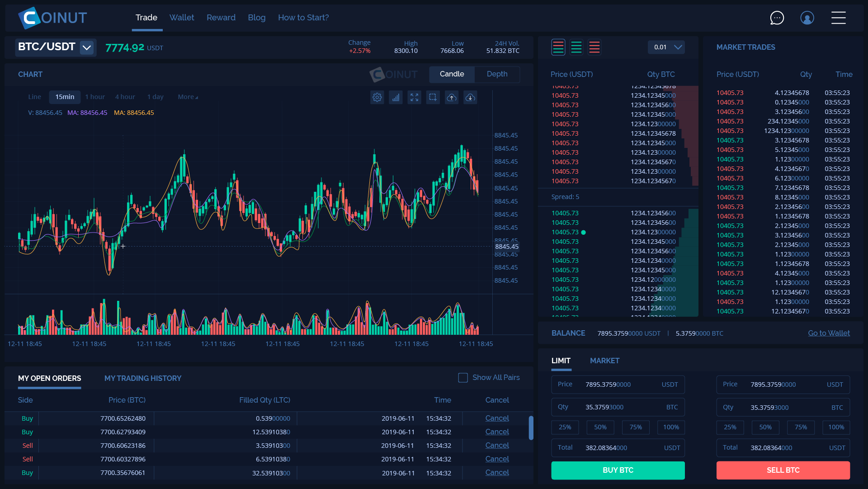Open the How to Start? page
The height and width of the screenshot is (489, 868).
pos(303,18)
